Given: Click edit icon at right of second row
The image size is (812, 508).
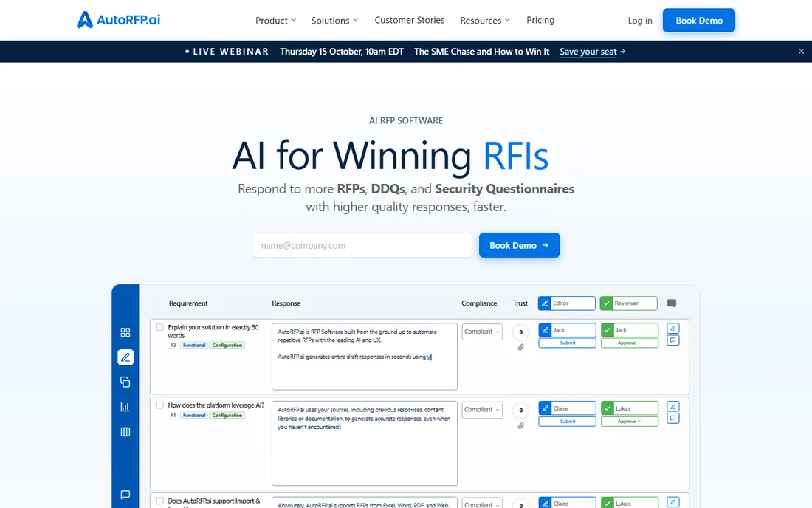Looking at the screenshot, I should click(x=673, y=407).
